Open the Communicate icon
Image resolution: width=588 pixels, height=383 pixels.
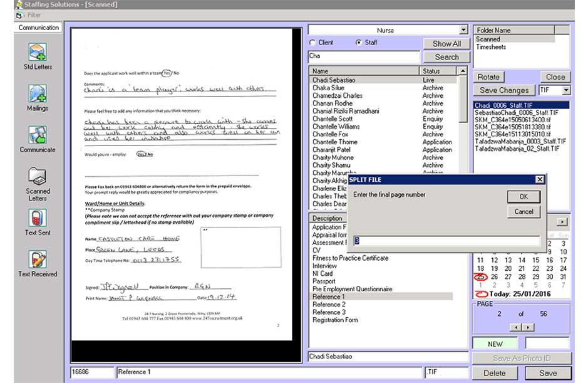pyautogui.click(x=38, y=135)
